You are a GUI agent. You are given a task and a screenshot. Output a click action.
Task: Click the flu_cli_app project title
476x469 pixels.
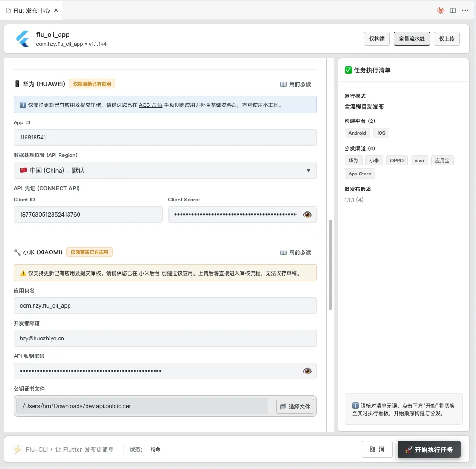[53, 35]
